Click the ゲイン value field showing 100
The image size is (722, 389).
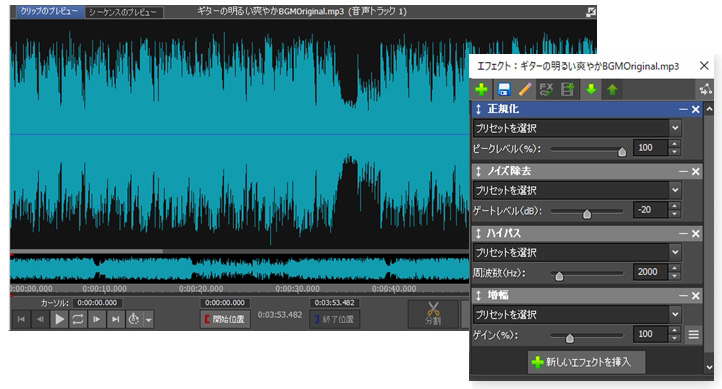[650, 334]
